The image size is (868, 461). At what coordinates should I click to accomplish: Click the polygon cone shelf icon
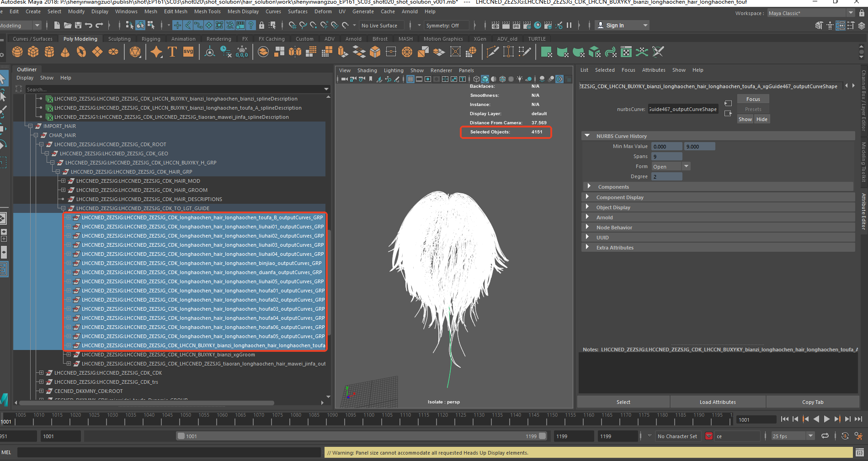(65, 52)
